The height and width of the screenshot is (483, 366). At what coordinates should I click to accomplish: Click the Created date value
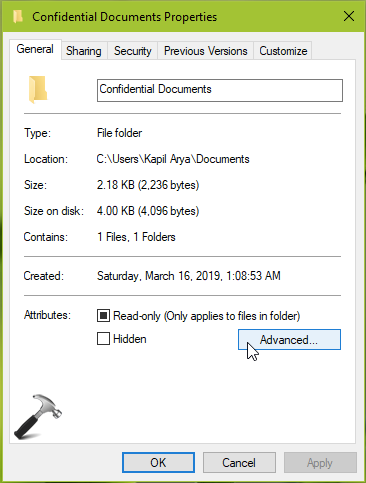click(x=189, y=276)
